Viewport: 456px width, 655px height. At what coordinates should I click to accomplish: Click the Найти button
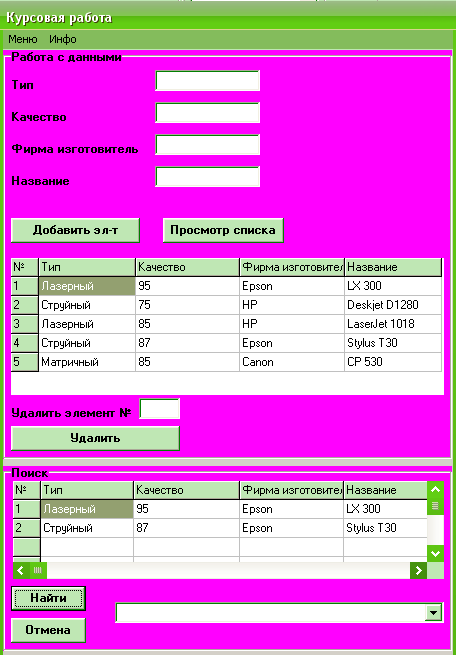[48, 598]
